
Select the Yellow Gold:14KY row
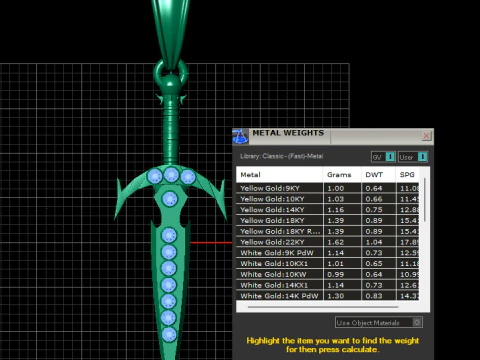point(328,210)
